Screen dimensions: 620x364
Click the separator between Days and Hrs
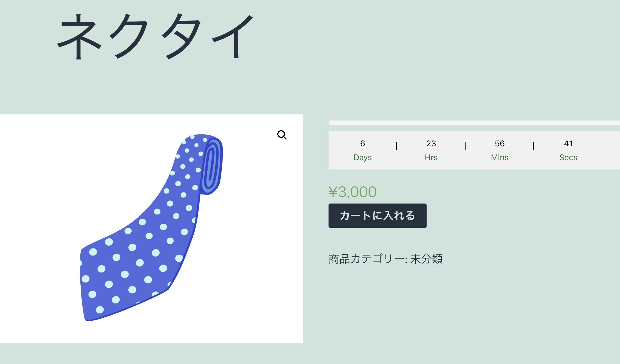coord(397,145)
